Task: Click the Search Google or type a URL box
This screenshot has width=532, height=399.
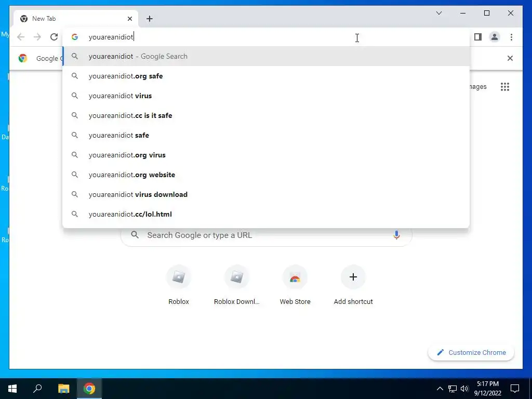Action: (267, 235)
